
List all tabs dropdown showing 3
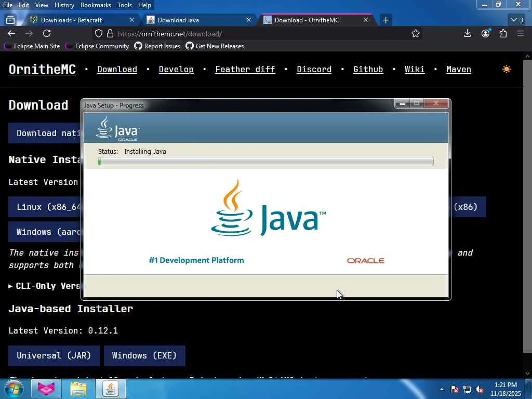tap(517, 20)
